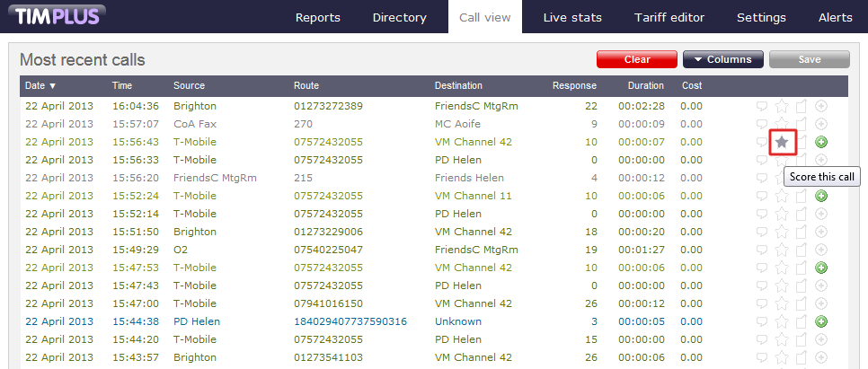The width and height of the screenshot is (868, 369).
Task: Click green plus icon on the 15:47:53 call
Action: 821,268
